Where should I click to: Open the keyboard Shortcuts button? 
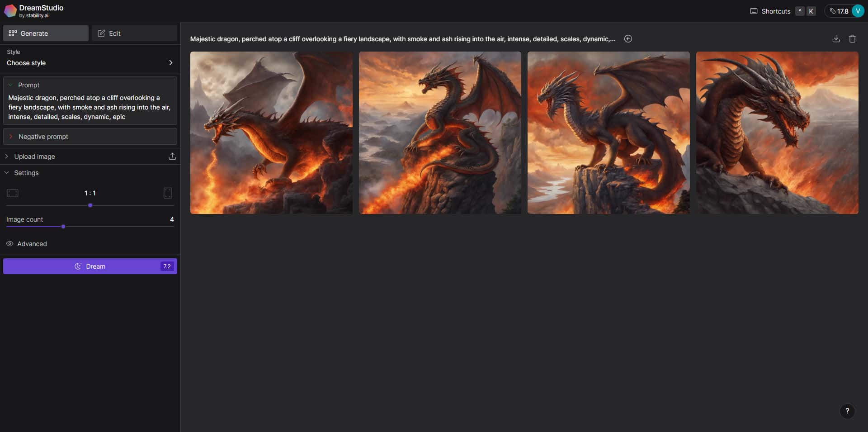tap(770, 11)
